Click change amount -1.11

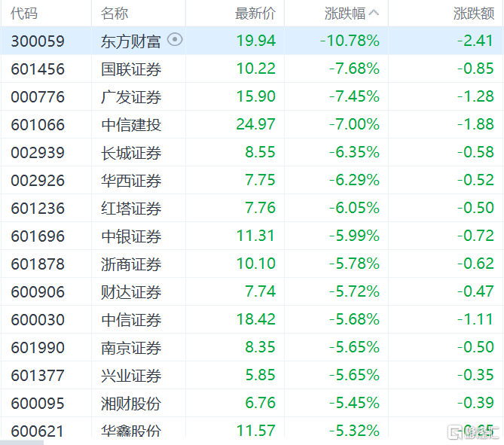tap(475, 319)
